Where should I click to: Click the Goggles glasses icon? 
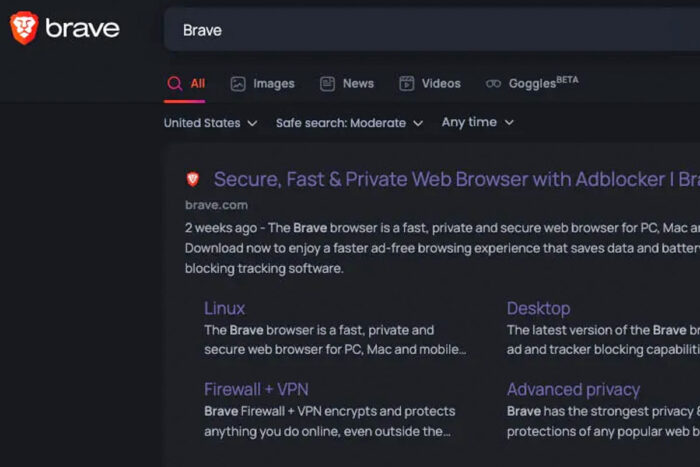pyautogui.click(x=493, y=83)
